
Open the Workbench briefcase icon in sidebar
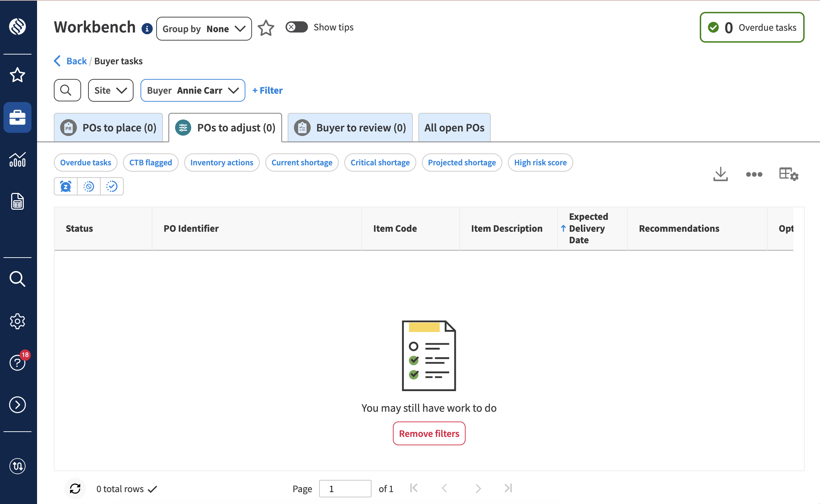point(17,117)
